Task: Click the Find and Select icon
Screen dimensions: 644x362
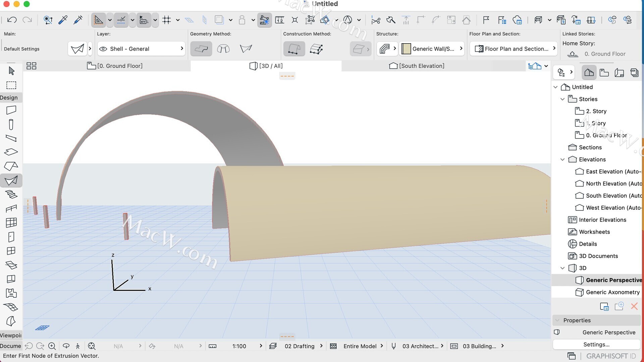Action: click(x=48, y=20)
